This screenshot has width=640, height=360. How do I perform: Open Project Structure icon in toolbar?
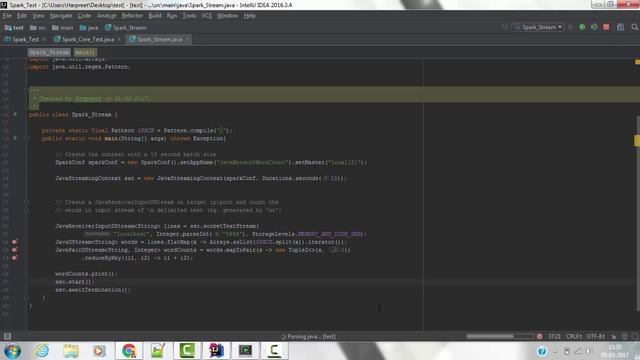pyautogui.click(x=620, y=27)
